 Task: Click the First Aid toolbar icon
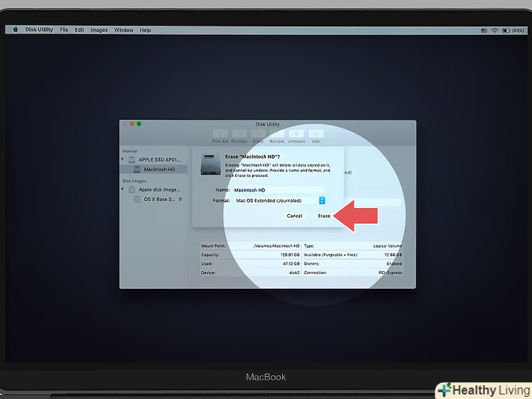(220, 133)
